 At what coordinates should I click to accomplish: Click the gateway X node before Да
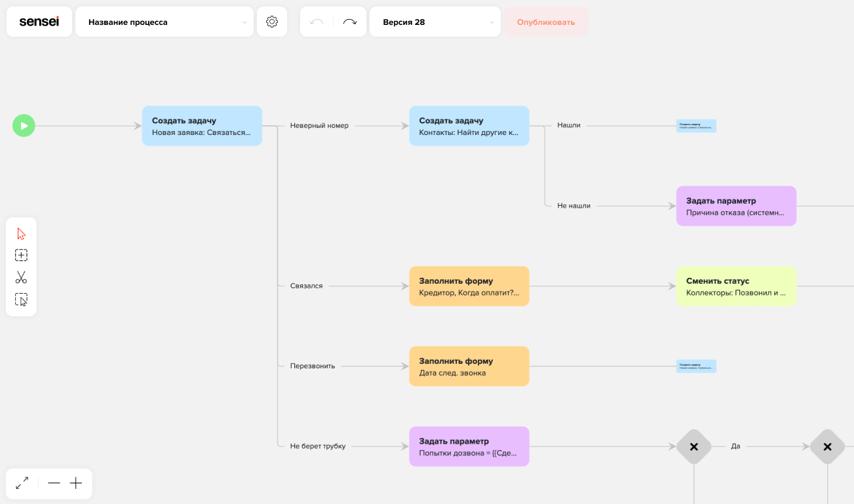694,447
